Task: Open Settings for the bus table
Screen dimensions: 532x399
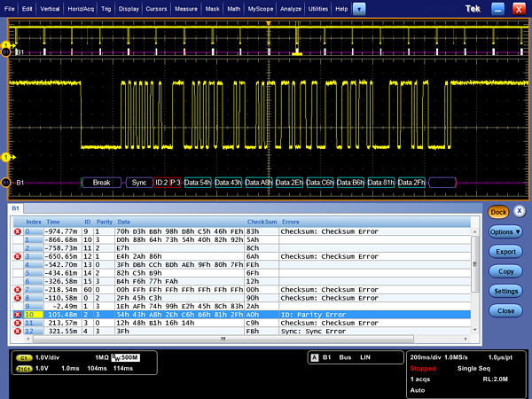Action: coord(506,291)
